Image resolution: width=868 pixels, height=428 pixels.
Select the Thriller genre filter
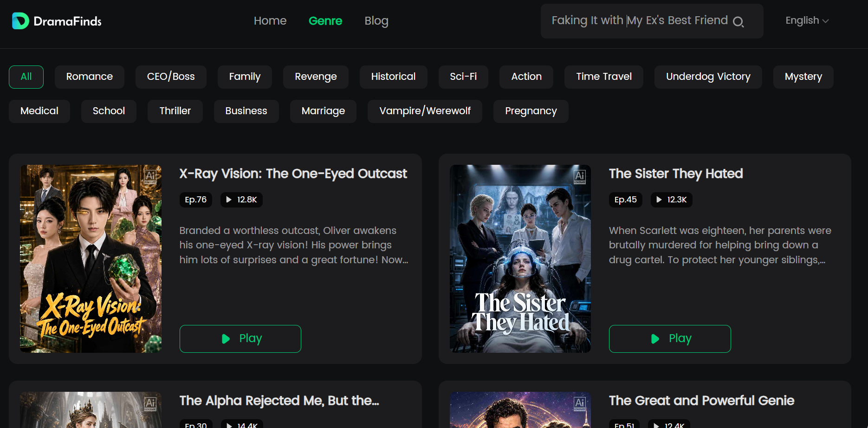(x=175, y=111)
